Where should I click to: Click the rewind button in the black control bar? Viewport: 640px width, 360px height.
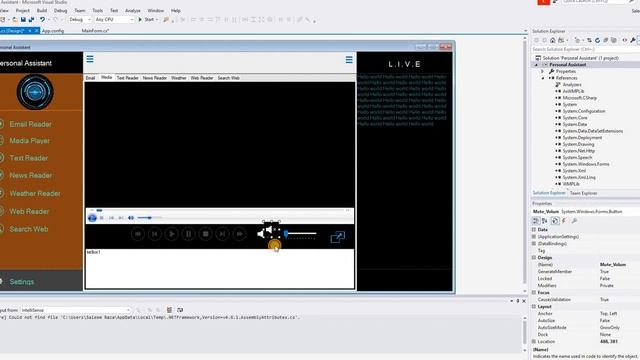tap(138, 234)
